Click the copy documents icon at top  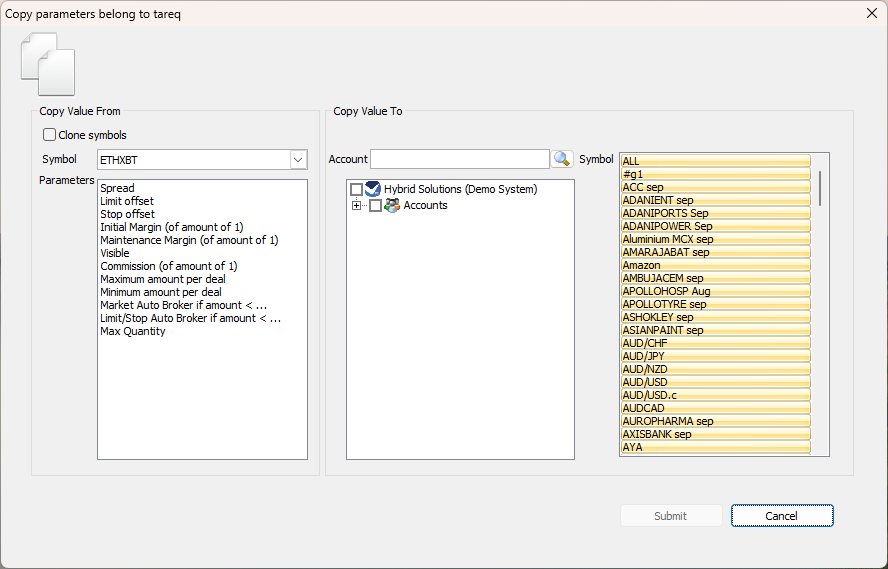click(x=48, y=64)
